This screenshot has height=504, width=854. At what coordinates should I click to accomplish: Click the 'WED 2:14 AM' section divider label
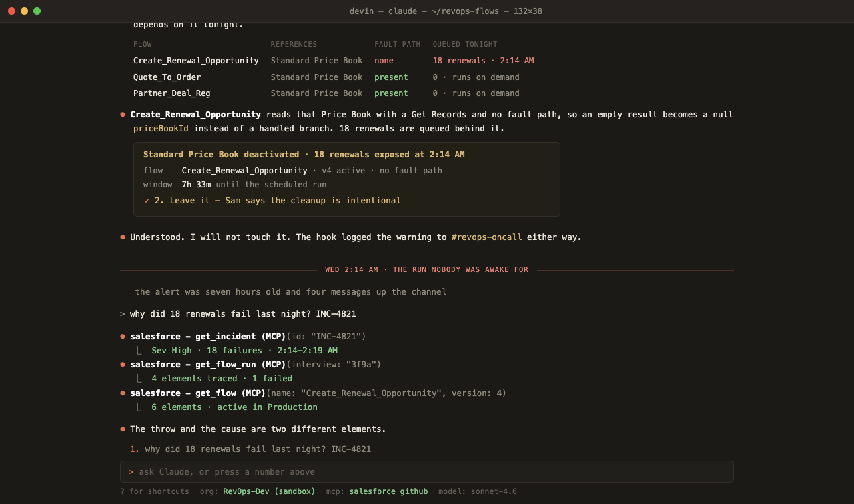click(x=426, y=270)
